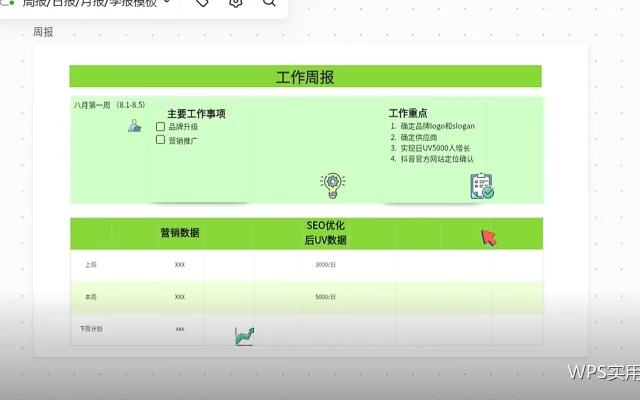Select the 营销数据 table header
640x400 pixels.
180,233
